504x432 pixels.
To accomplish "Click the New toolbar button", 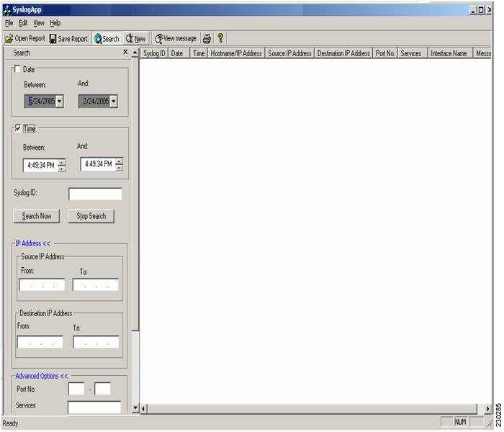I will 135,39.
